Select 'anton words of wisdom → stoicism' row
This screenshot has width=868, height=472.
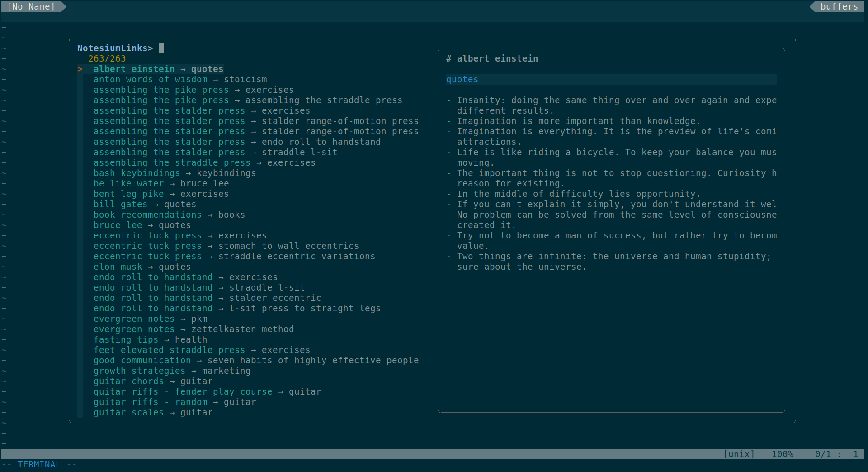[180, 79]
